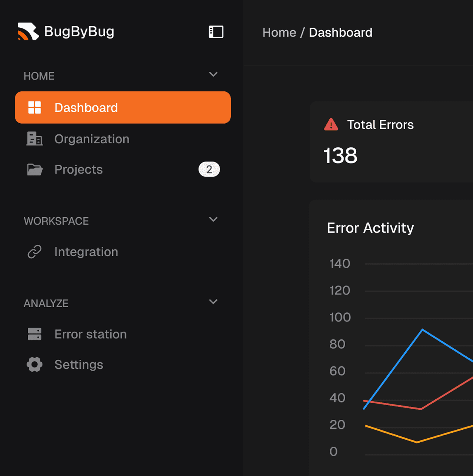The image size is (473, 476).
Task: Click the Projects count badge 2
Action: tap(209, 170)
